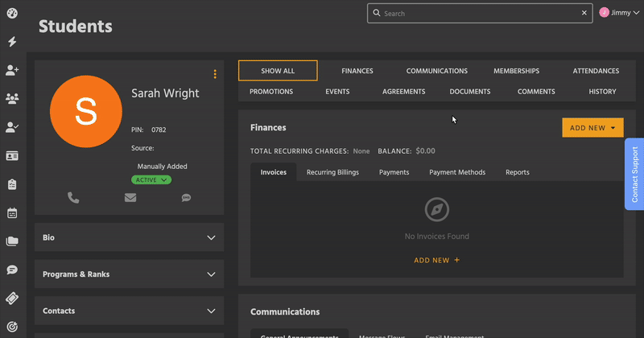The image size is (644, 338).
Task: Click Sarah Wright's orange S avatar
Action: [86, 111]
